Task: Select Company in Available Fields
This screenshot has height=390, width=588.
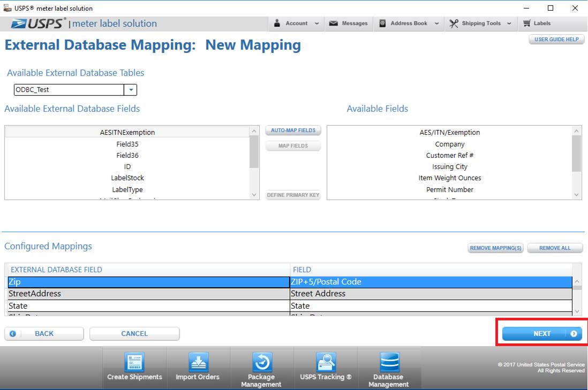Action: click(450, 144)
